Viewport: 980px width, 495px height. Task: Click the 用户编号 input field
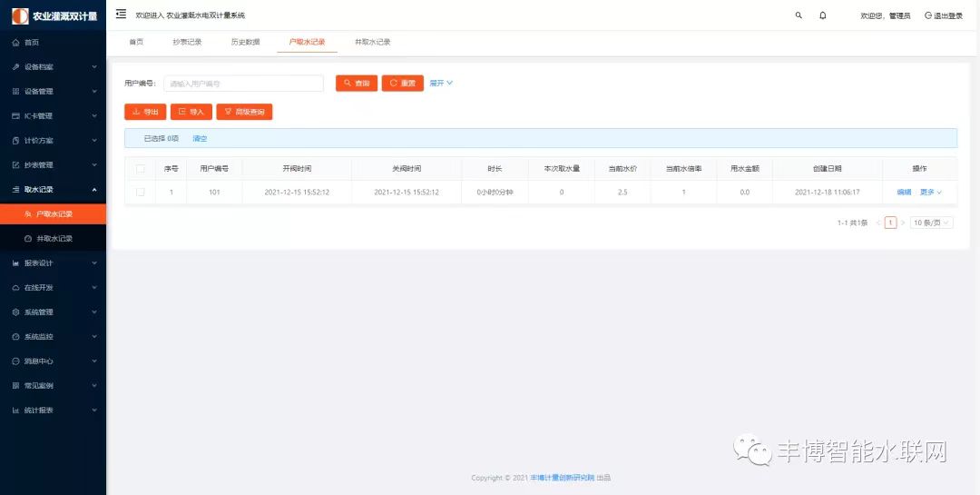[243, 84]
